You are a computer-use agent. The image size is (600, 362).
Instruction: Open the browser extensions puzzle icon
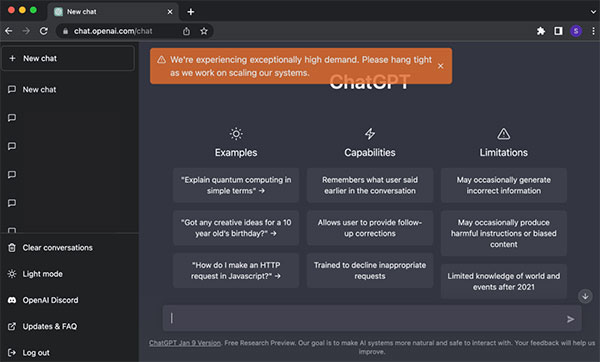(x=541, y=31)
